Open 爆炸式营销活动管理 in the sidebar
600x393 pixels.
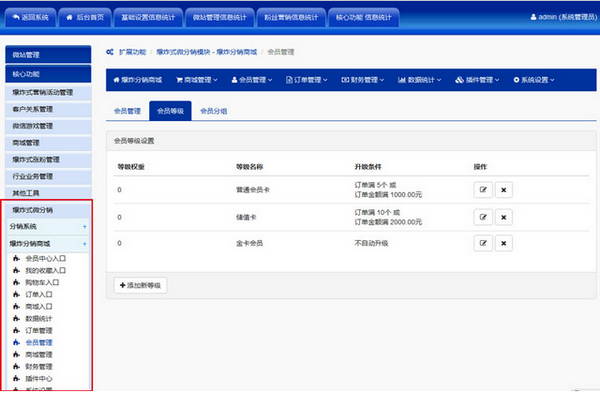48,93
